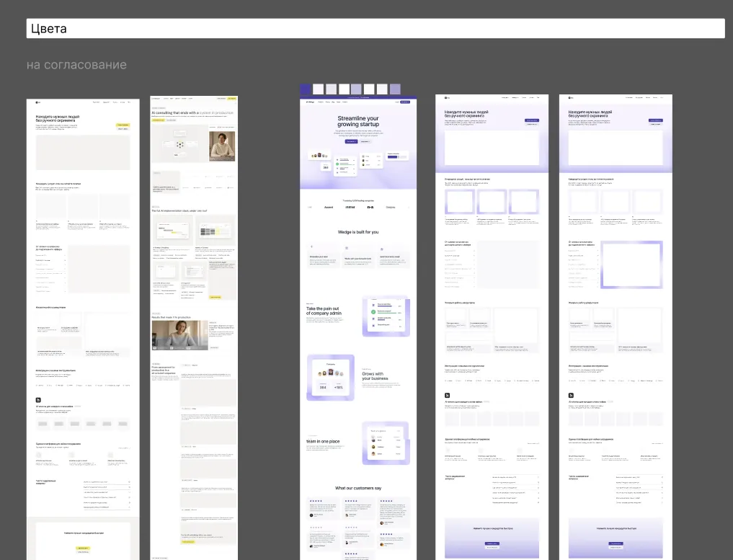The width and height of the screenshot is (733, 560).
Task: Click the 'Цвета' section title bar
Action: (376, 29)
